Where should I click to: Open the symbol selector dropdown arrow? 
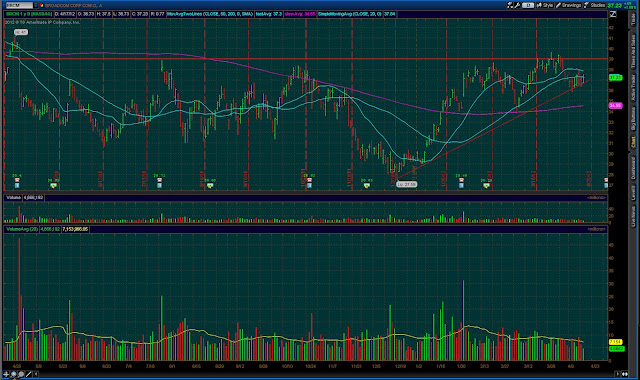click(36, 5)
